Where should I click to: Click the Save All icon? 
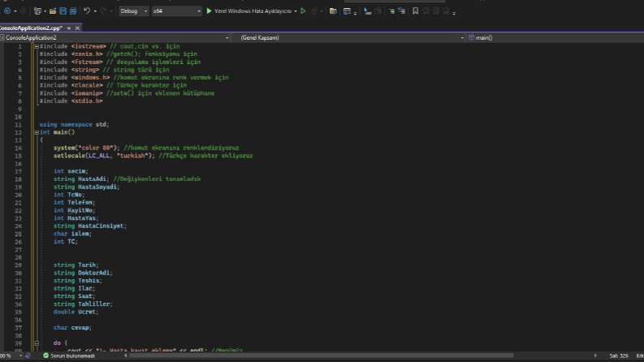click(x=73, y=11)
